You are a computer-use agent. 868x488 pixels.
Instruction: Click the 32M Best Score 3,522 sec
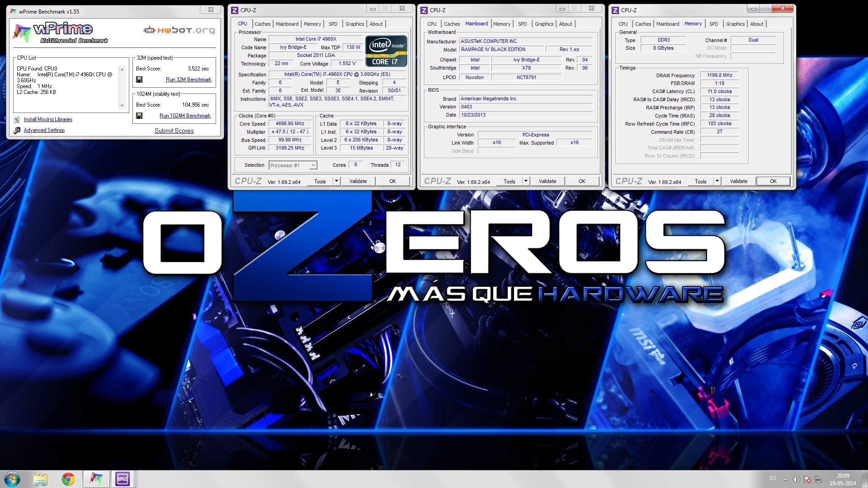point(198,69)
